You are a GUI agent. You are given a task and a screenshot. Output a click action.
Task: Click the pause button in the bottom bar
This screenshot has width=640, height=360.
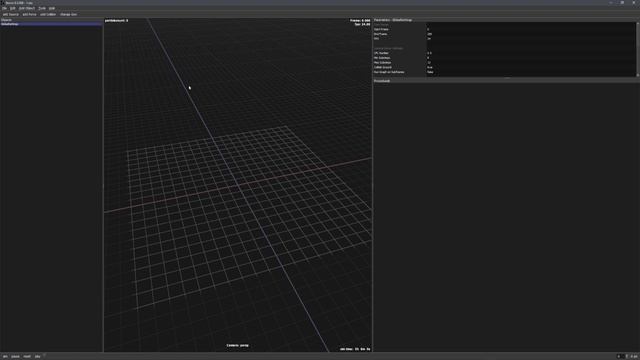coord(16,356)
